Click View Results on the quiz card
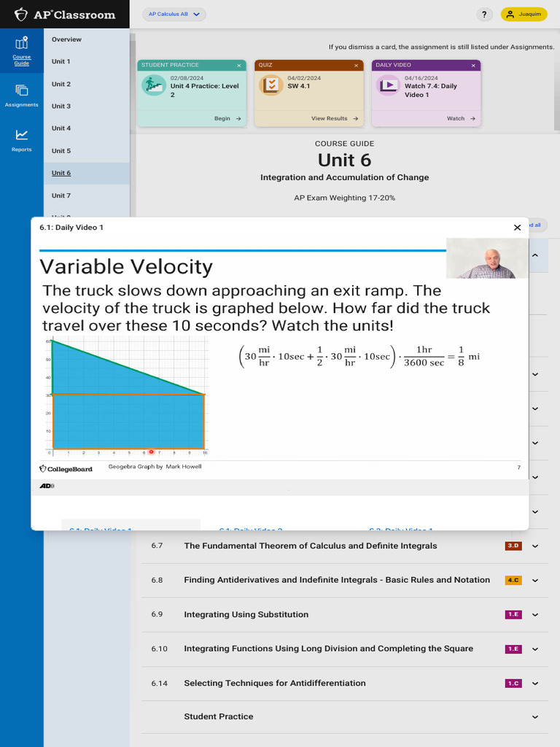The image size is (560, 747). pyautogui.click(x=335, y=118)
